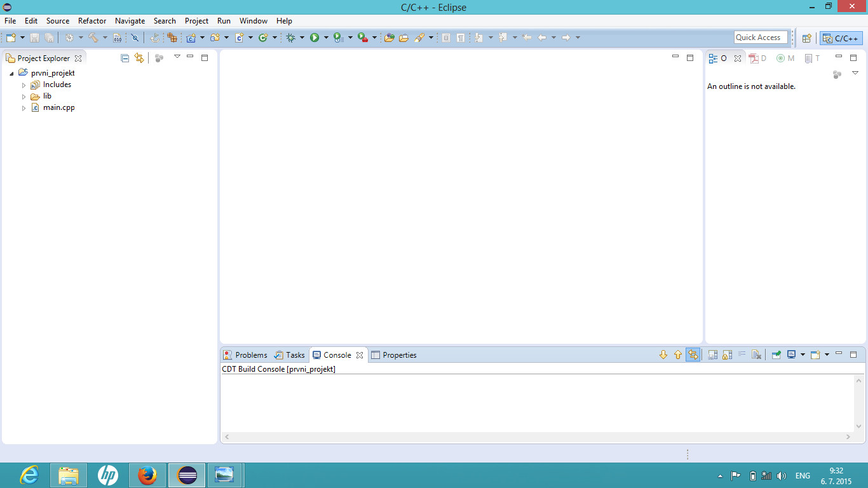Open the Refactor menu
The image size is (868, 488).
(92, 21)
